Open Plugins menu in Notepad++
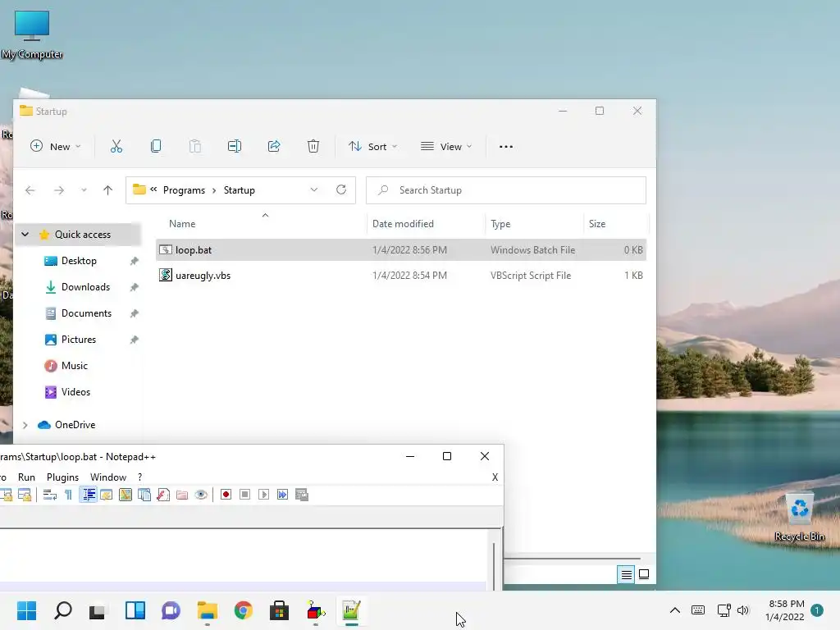The width and height of the screenshot is (840, 630). [62, 477]
